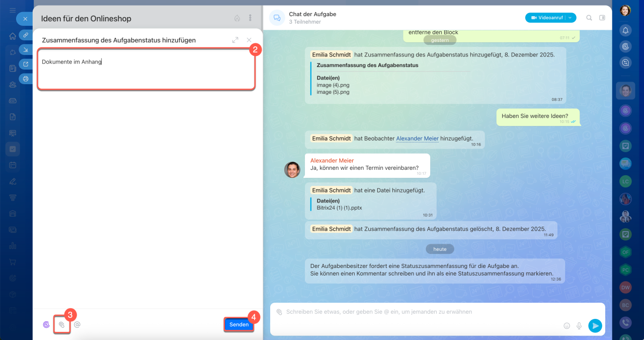
Task: Open the chat search icon in right sidebar
Action: point(625,62)
